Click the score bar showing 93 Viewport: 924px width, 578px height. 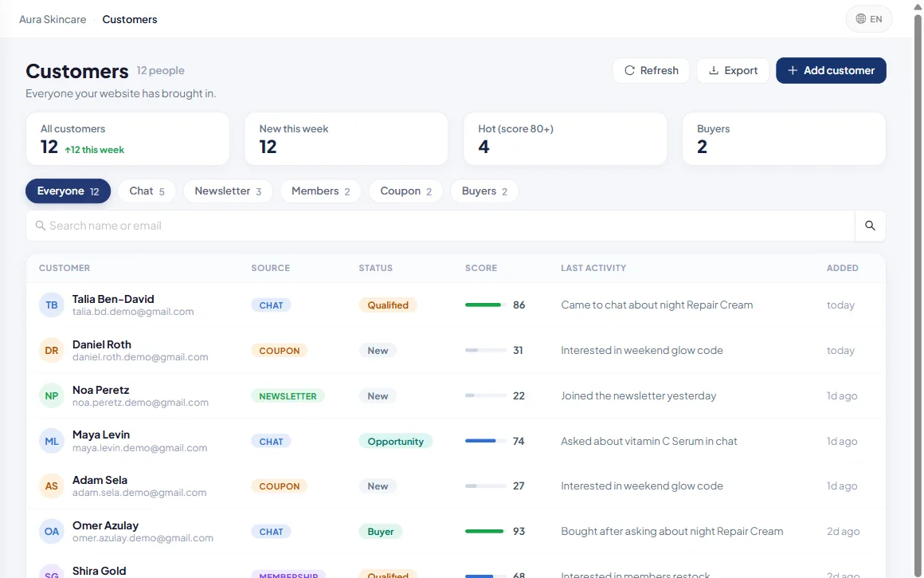pyautogui.click(x=486, y=532)
